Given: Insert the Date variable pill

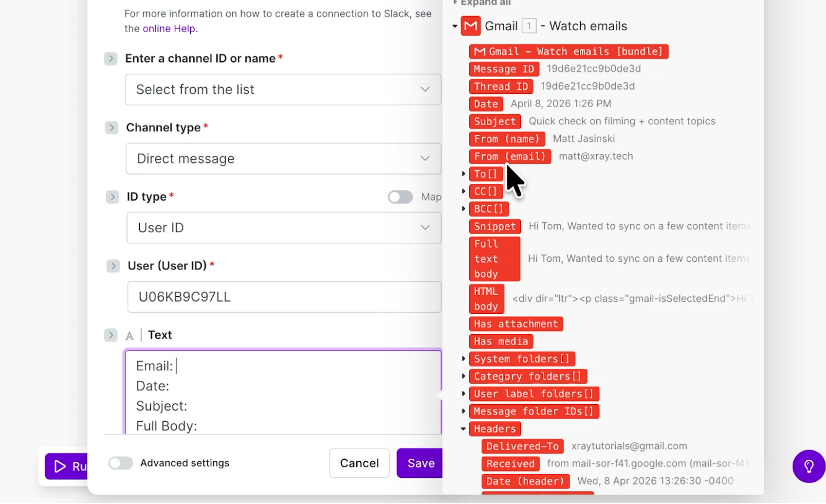Looking at the screenshot, I should tap(486, 104).
